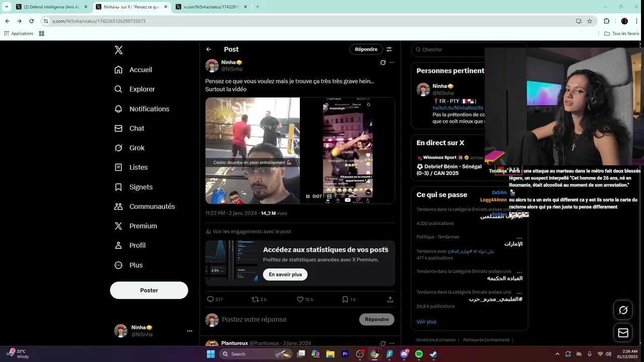
Task: Open Explorer in the sidebar
Action: point(134,89)
